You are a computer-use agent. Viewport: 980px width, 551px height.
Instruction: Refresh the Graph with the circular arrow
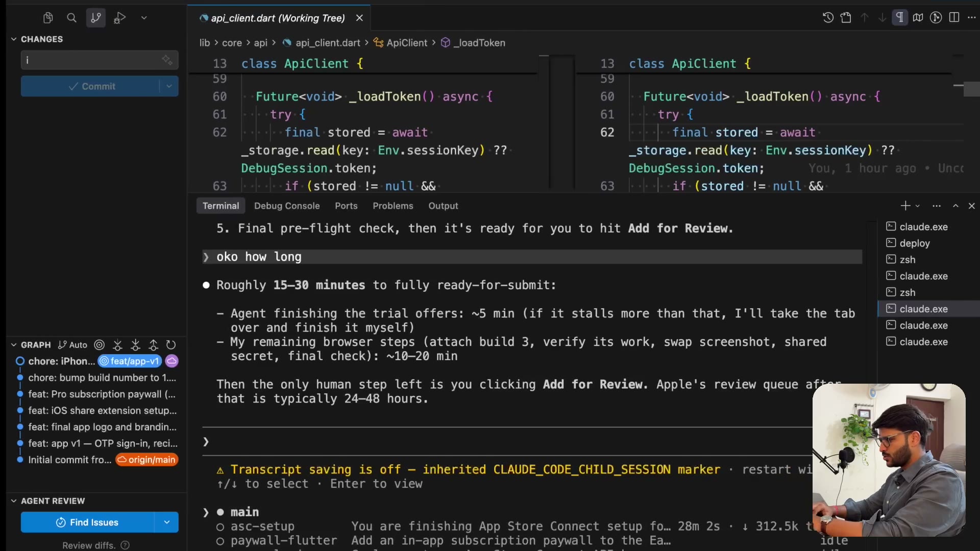coord(171,345)
